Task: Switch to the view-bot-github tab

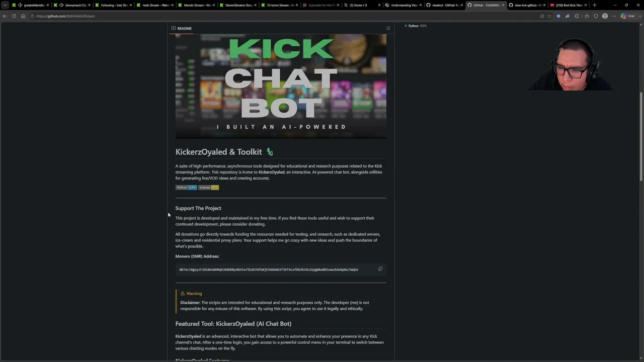Action: click(x=526, y=5)
